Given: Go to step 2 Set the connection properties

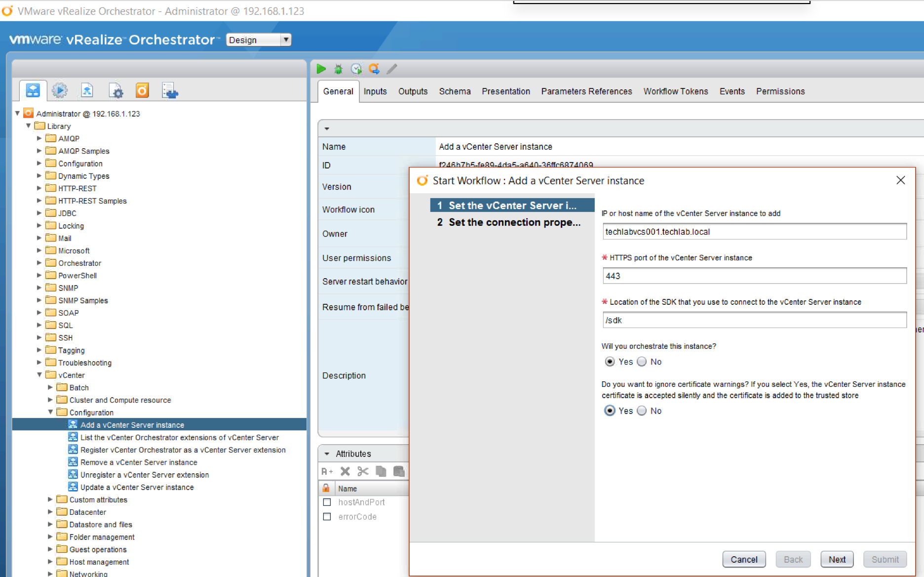Looking at the screenshot, I should tap(512, 222).
